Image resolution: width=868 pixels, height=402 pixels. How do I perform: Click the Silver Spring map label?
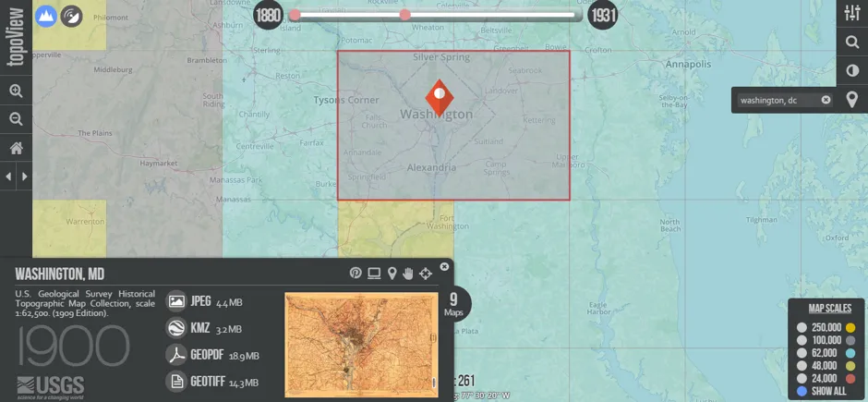(x=441, y=57)
